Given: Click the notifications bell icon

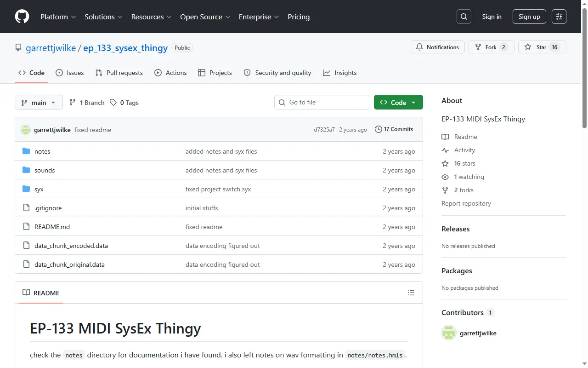Looking at the screenshot, I should coord(419,47).
